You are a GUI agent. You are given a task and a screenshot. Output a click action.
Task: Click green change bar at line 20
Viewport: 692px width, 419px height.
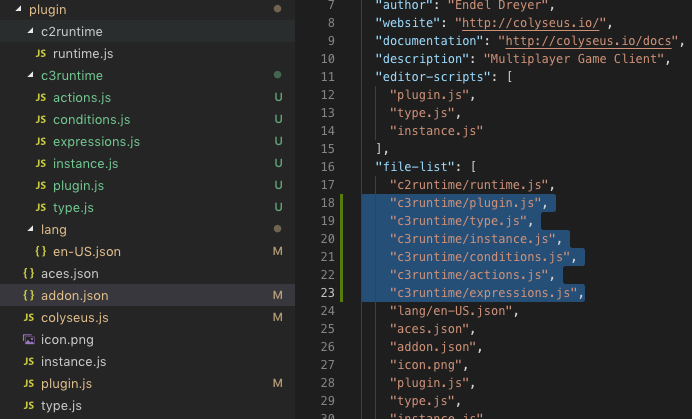pyautogui.click(x=342, y=238)
